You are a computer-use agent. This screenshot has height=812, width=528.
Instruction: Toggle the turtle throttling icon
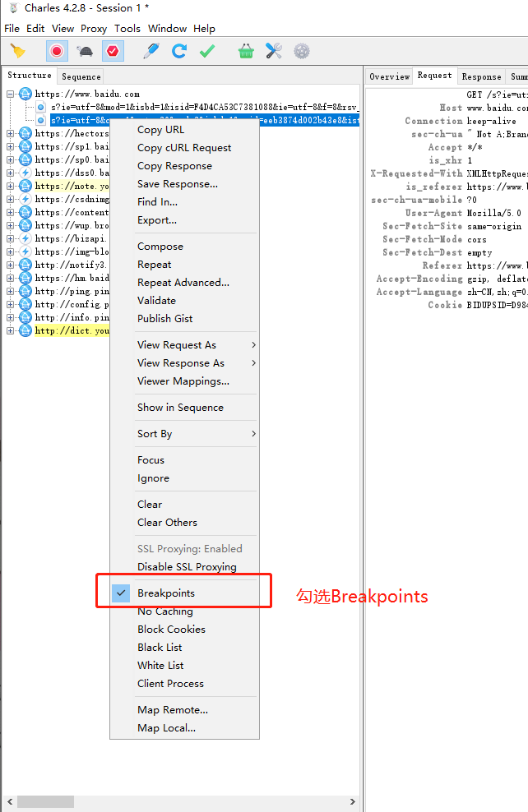85,51
